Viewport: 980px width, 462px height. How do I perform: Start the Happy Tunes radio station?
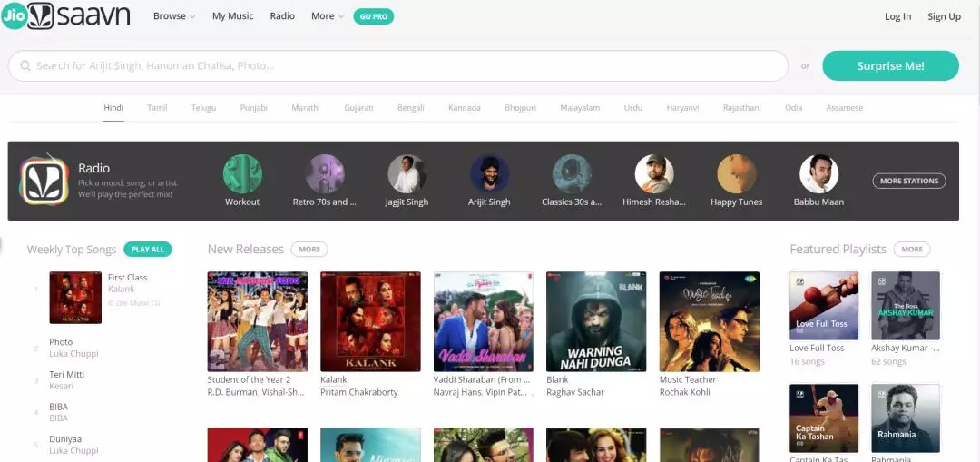coord(736,173)
